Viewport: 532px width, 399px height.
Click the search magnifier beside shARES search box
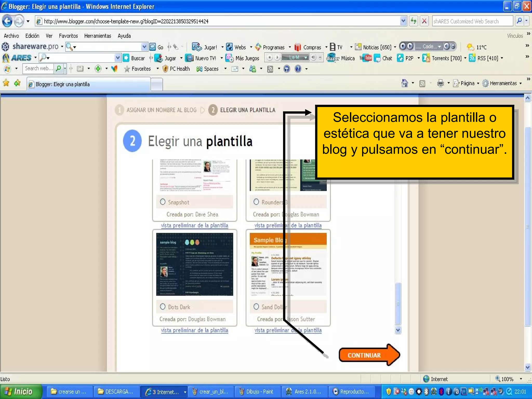click(519, 21)
